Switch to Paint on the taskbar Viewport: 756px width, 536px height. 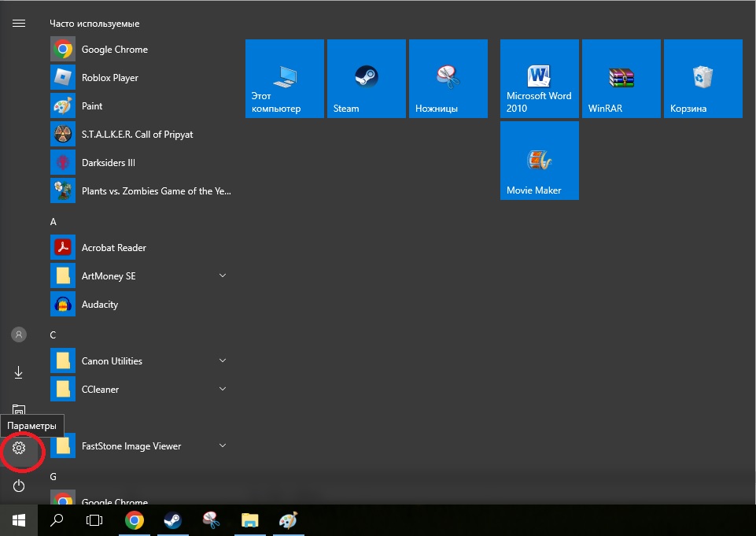point(289,520)
